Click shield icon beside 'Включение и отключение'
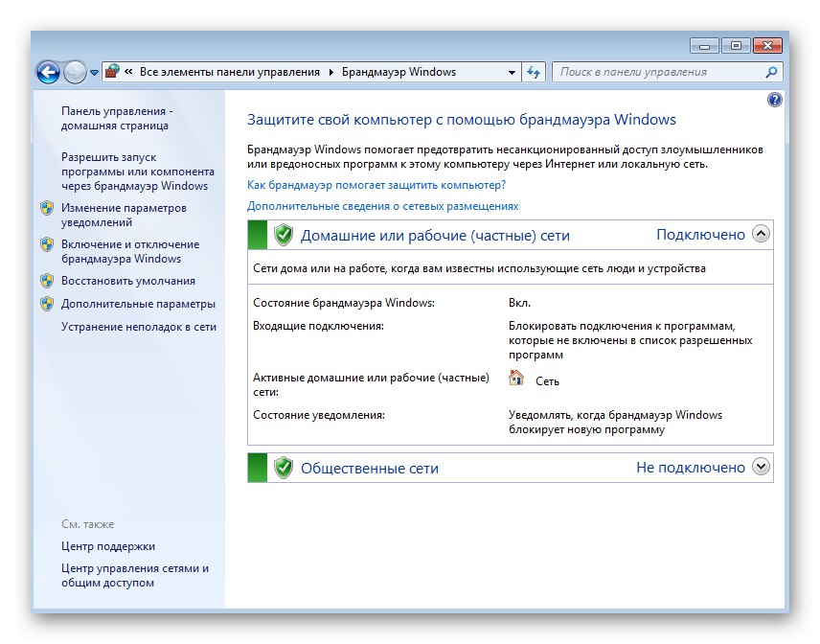820x644 pixels. point(47,244)
